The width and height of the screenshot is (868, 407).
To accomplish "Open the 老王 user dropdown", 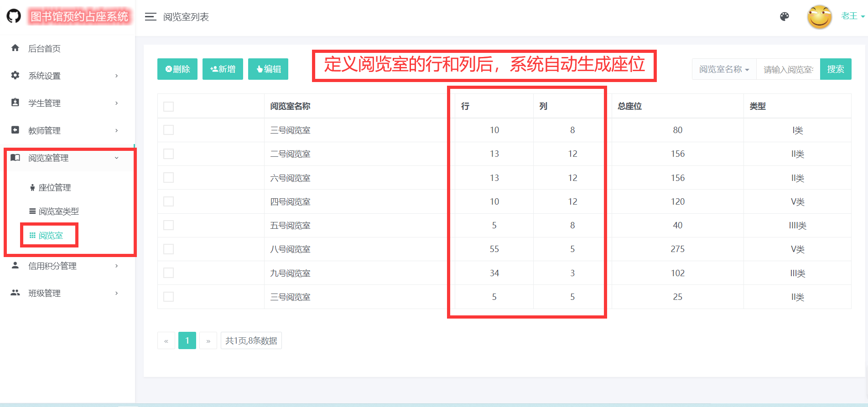I will point(853,16).
